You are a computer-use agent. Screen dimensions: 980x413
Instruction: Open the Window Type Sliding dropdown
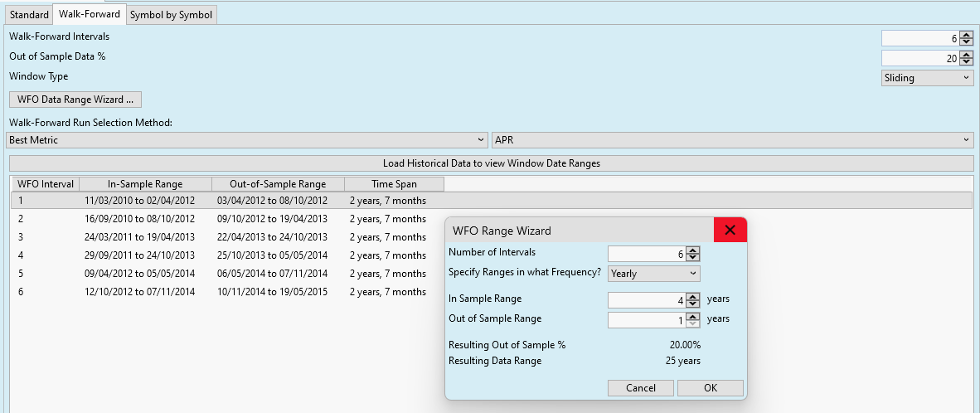927,78
